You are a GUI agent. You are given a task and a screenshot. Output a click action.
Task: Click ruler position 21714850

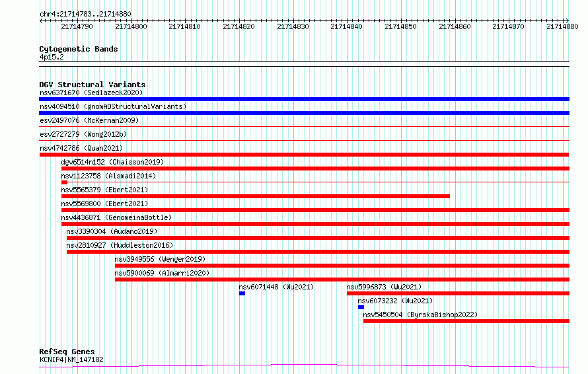coord(400,26)
